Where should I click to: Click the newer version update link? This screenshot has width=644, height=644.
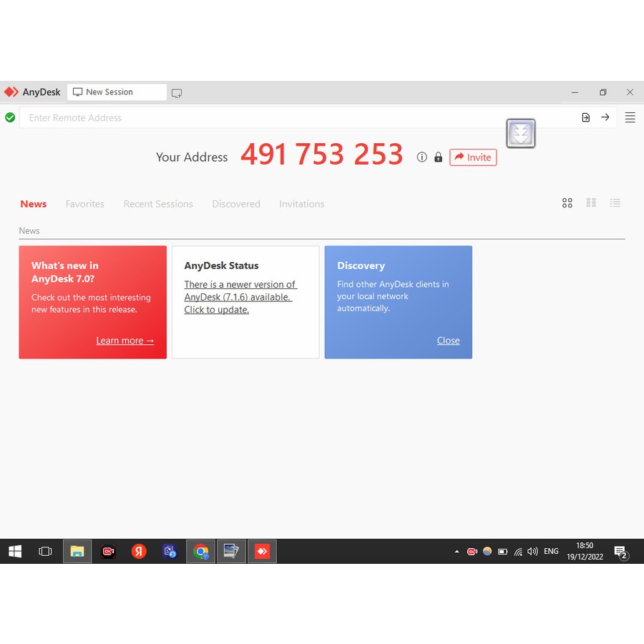[x=240, y=297]
